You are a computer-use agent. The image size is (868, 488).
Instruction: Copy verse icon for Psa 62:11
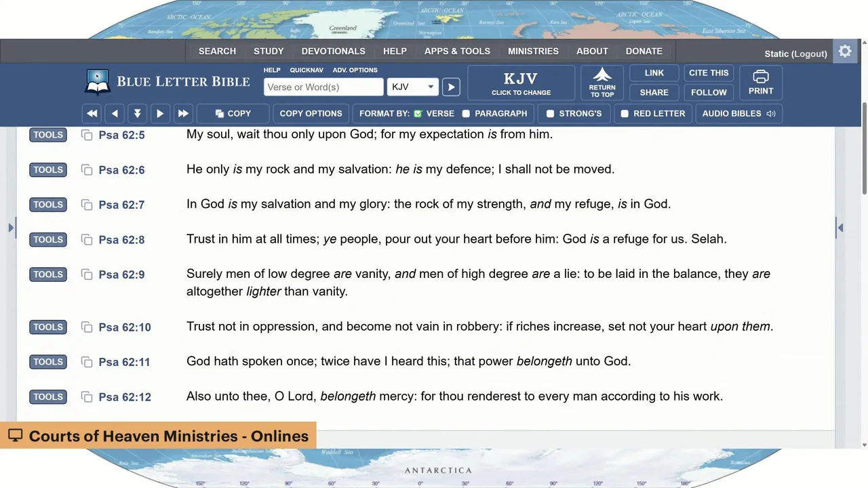[x=87, y=362]
